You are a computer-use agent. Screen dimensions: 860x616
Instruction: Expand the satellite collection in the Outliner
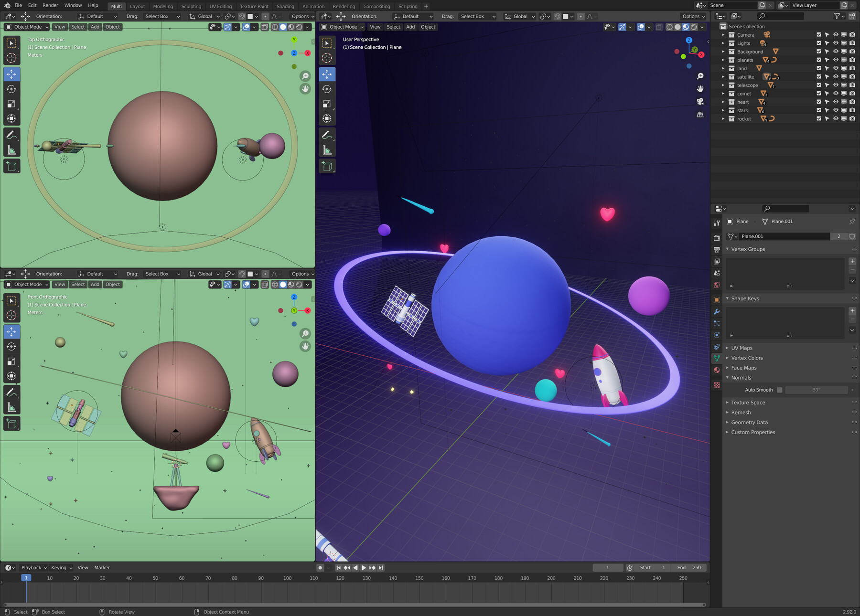pyautogui.click(x=723, y=76)
